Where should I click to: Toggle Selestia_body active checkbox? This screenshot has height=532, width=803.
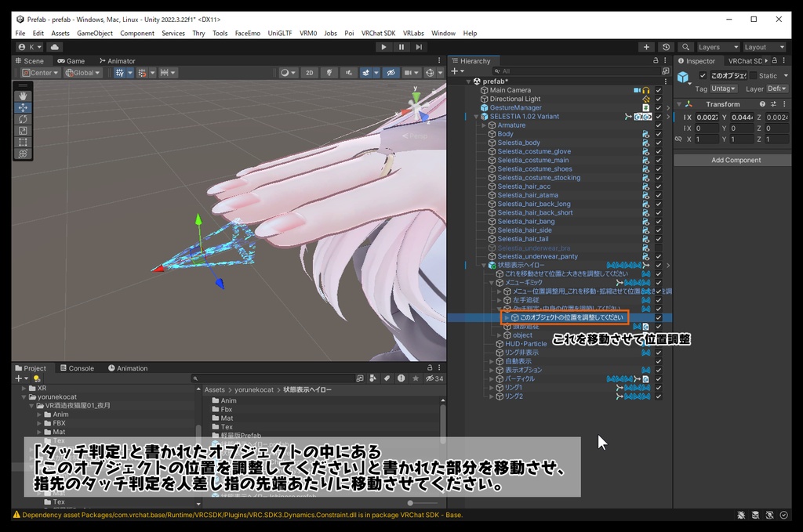tap(659, 143)
